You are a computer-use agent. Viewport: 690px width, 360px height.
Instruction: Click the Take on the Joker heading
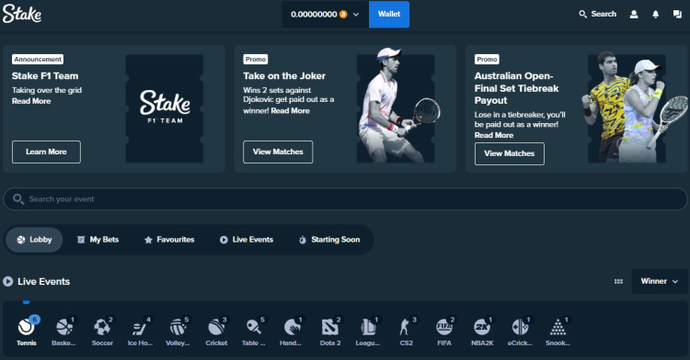pos(284,76)
